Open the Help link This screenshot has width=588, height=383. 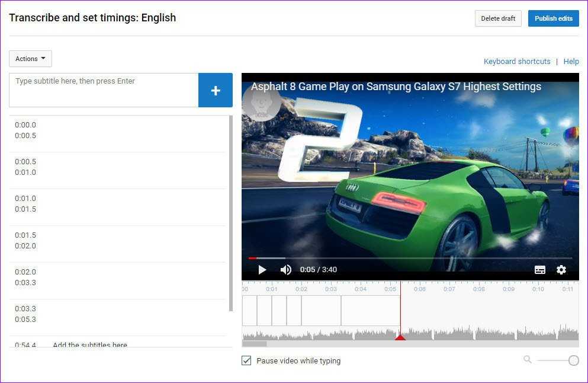point(571,62)
